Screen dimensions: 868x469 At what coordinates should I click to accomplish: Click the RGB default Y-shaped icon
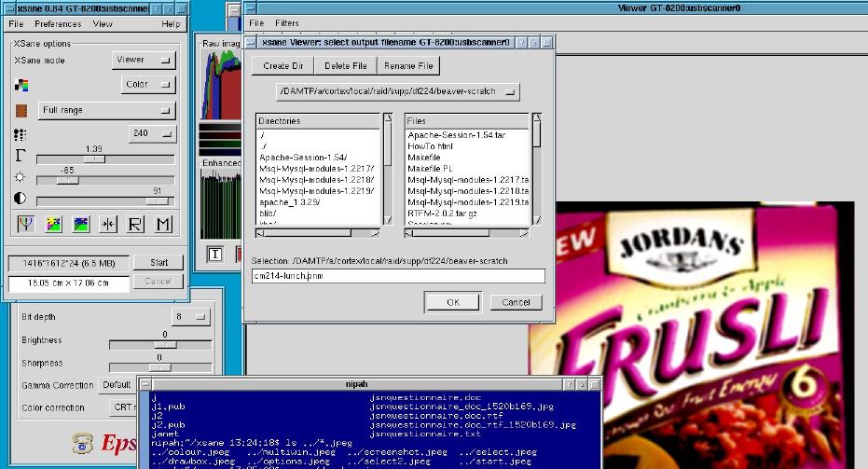(x=25, y=224)
